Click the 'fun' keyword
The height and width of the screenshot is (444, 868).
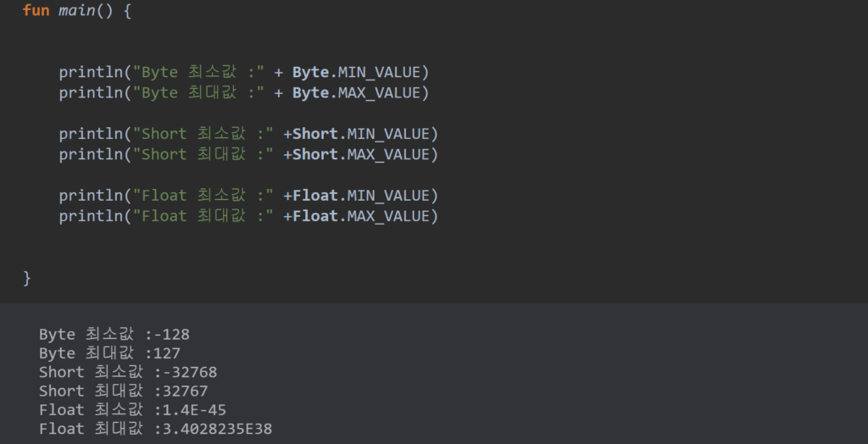36,12
